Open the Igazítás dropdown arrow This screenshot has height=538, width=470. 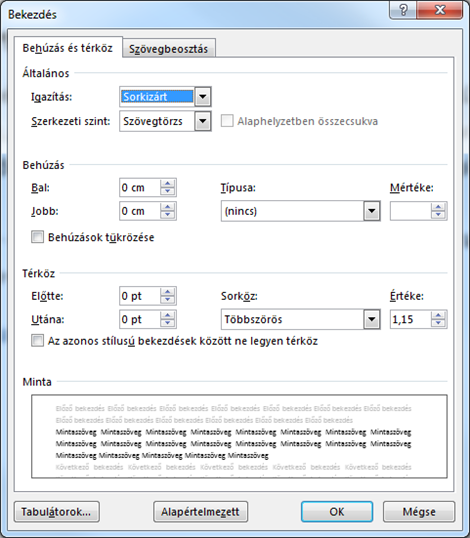click(x=202, y=97)
